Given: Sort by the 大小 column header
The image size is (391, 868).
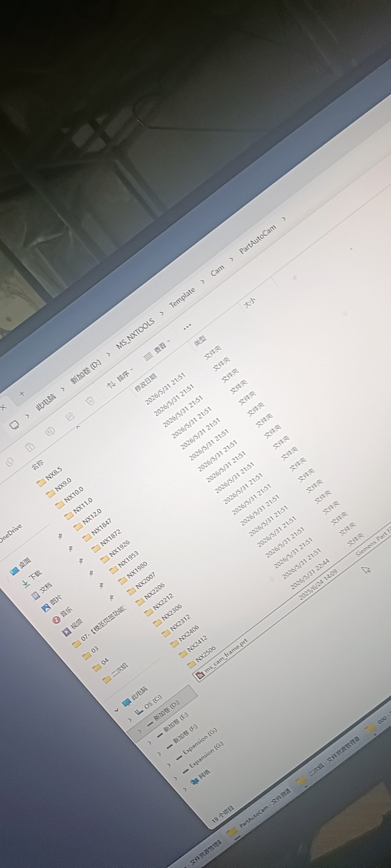Looking at the screenshot, I should click(x=250, y=302).
